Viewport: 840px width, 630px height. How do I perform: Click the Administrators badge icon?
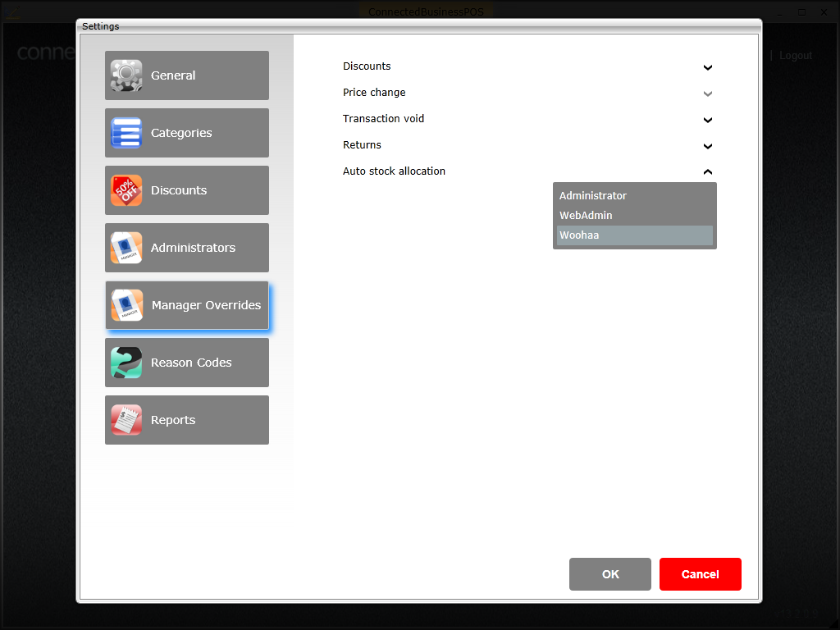[x=126, y=248]
